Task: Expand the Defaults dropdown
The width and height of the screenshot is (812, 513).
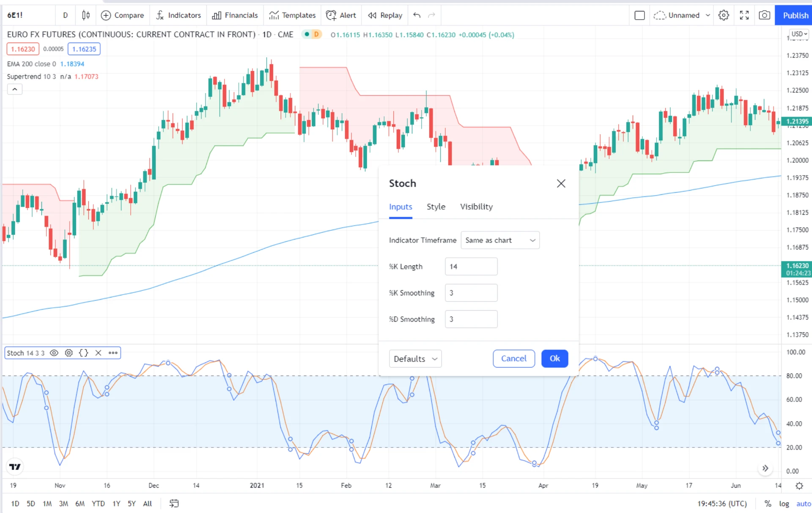Action: tap(415, 359)
